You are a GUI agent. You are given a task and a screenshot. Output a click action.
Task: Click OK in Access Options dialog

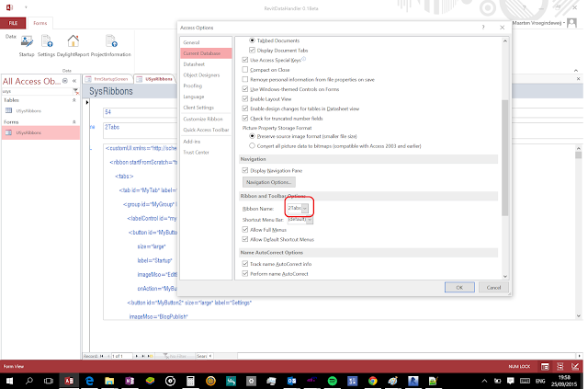click(459, 287)
